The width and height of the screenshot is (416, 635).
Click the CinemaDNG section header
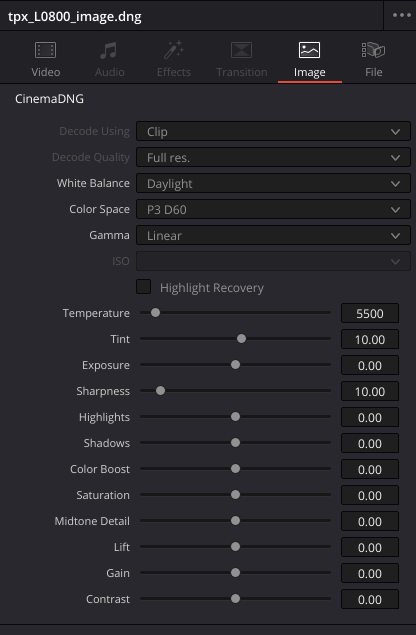coord(49,99)
